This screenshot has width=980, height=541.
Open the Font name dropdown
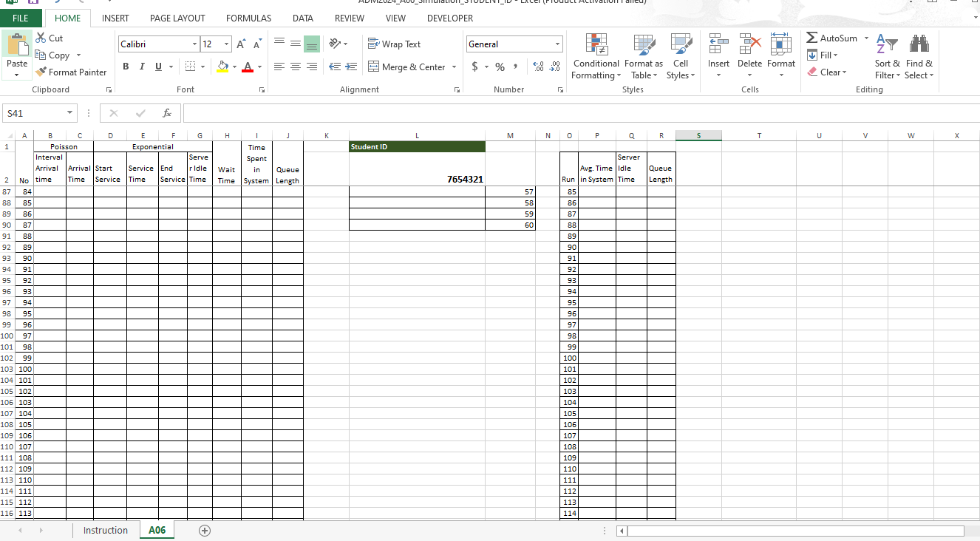194,44
